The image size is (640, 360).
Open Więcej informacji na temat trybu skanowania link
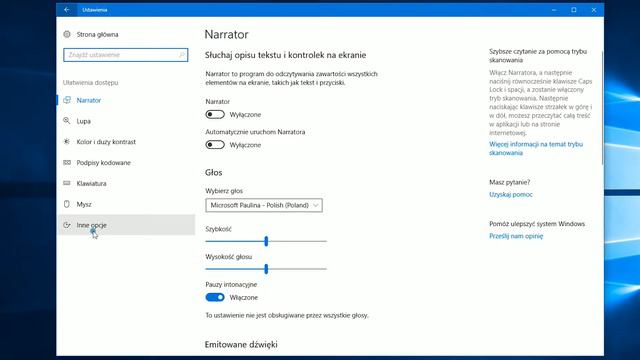tap(536, 149)
